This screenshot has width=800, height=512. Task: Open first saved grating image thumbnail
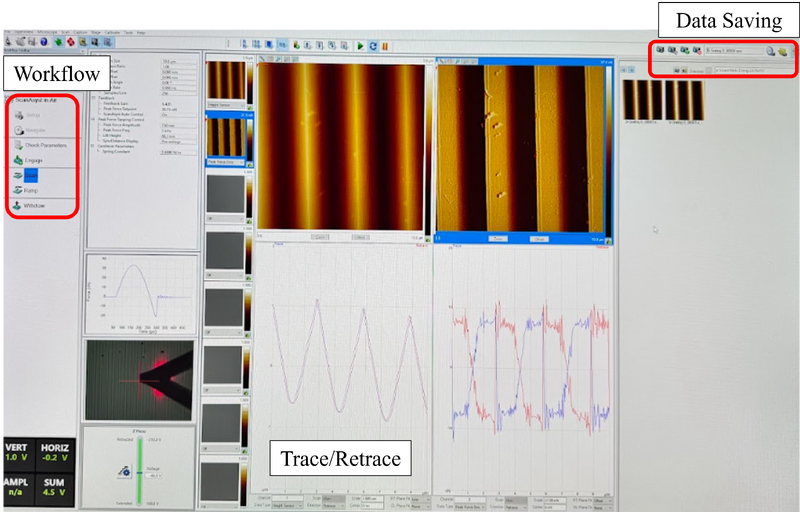click(641, 98)
